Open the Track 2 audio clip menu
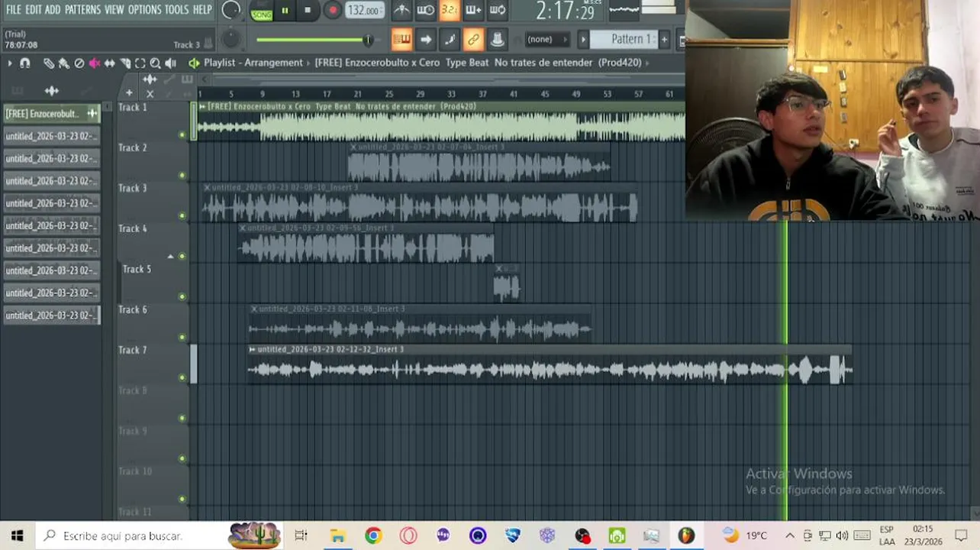 tap(353, 147)
